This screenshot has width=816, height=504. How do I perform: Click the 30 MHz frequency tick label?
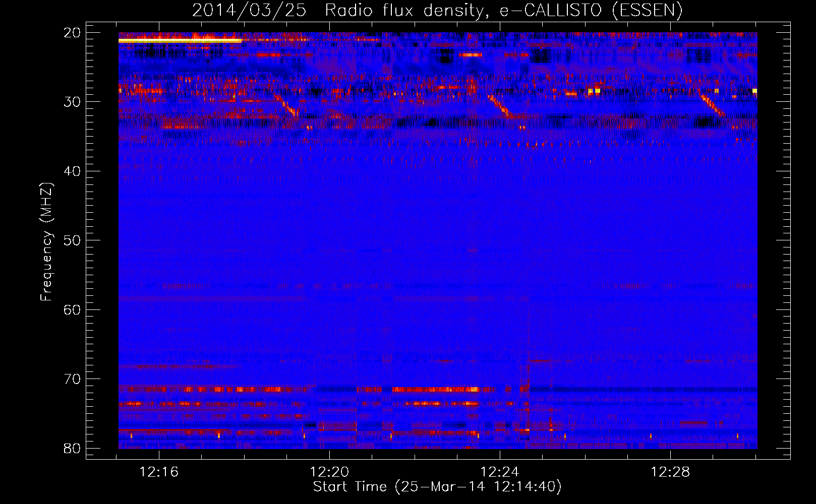coord(72,102)
